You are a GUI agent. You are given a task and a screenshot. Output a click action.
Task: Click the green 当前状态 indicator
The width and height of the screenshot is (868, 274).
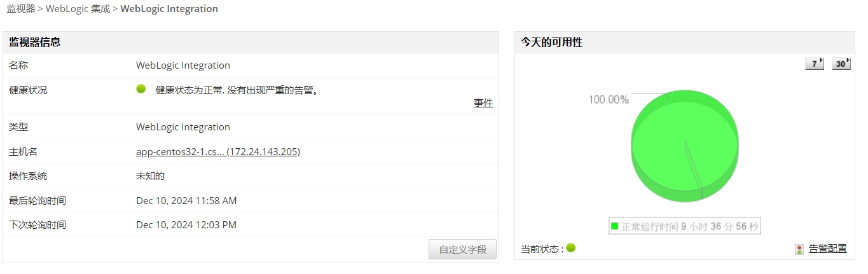point(571,248)
